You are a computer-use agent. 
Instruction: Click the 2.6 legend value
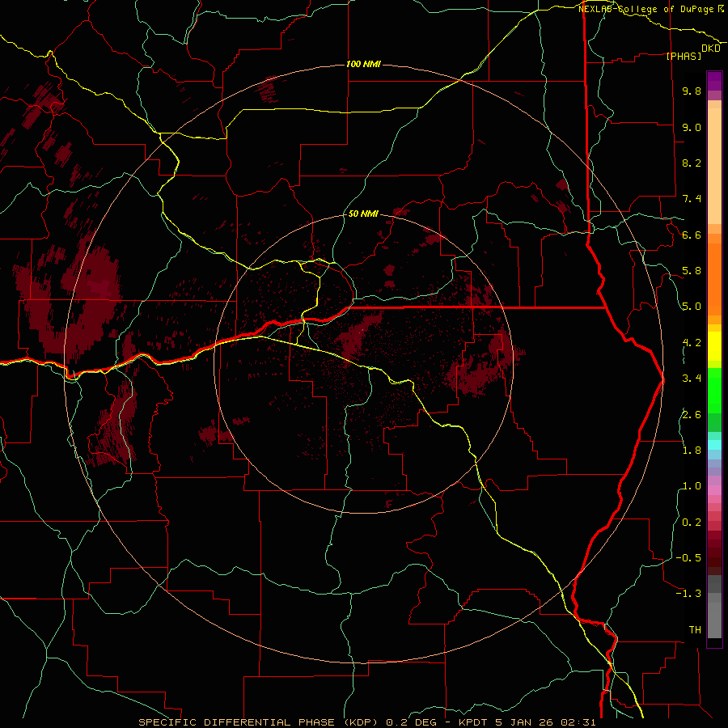[692, 415]
